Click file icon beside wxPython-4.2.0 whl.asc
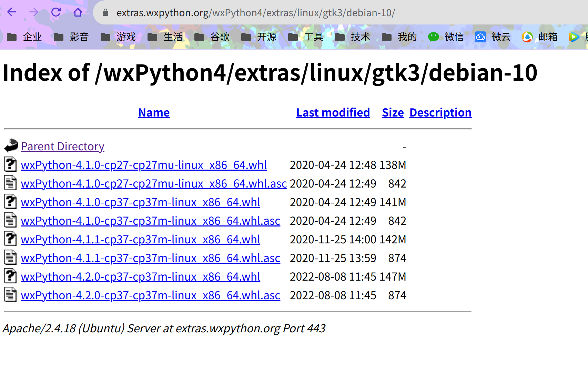Viewport: 588px width, 383px height. 10,295
